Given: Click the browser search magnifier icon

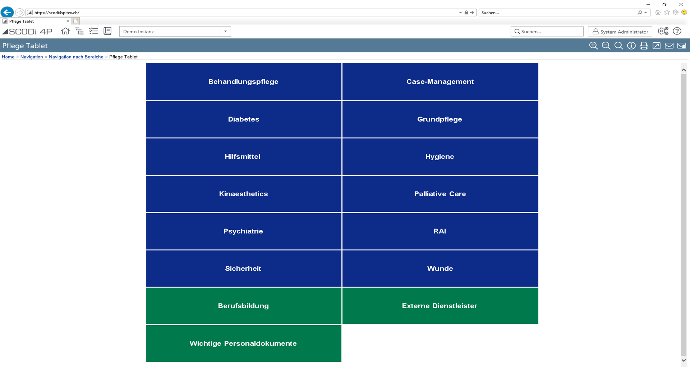Looking at the screenshot, I should [x=640, y=13].
